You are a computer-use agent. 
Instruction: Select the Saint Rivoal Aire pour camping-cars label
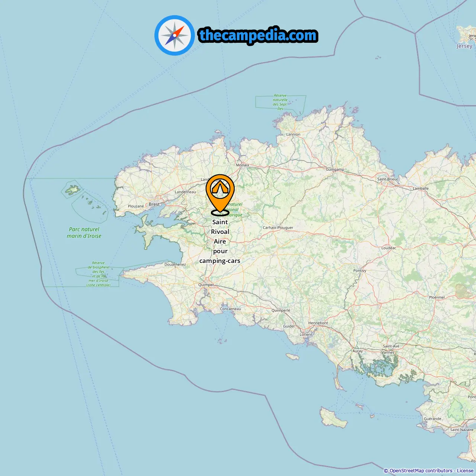[220, 241]
